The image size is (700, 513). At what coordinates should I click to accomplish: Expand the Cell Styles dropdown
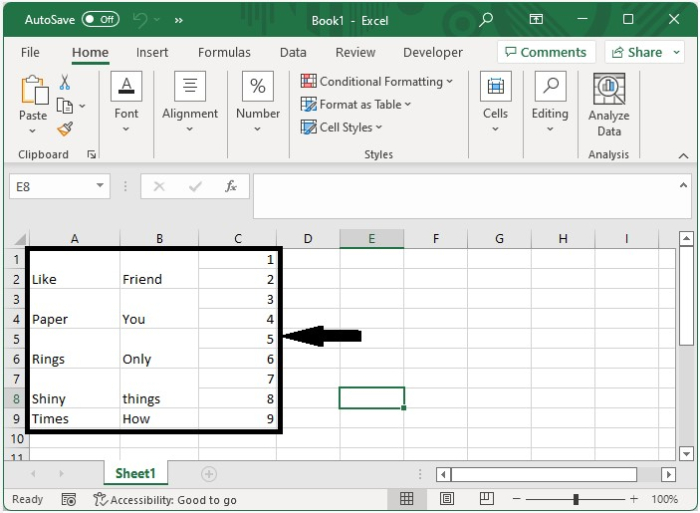coord(341,127)
